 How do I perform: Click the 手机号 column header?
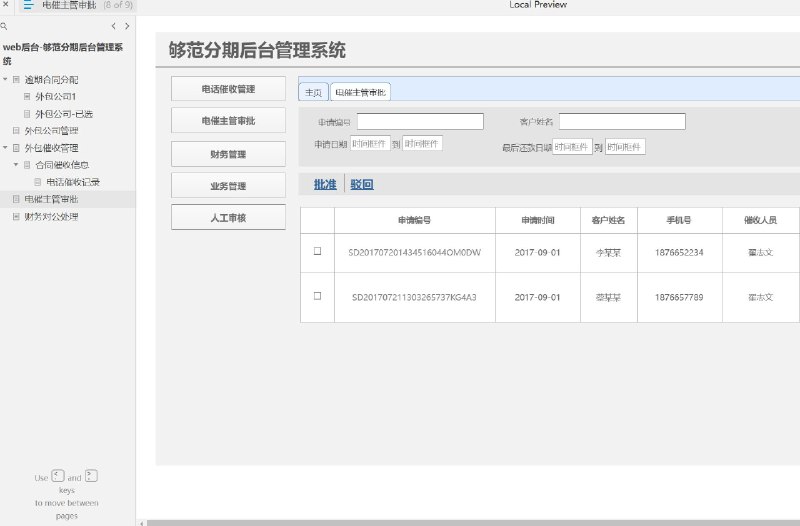[679, 220]
